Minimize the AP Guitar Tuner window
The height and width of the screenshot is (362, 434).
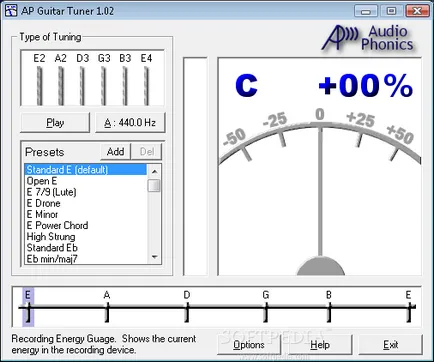tap(366, 11)
